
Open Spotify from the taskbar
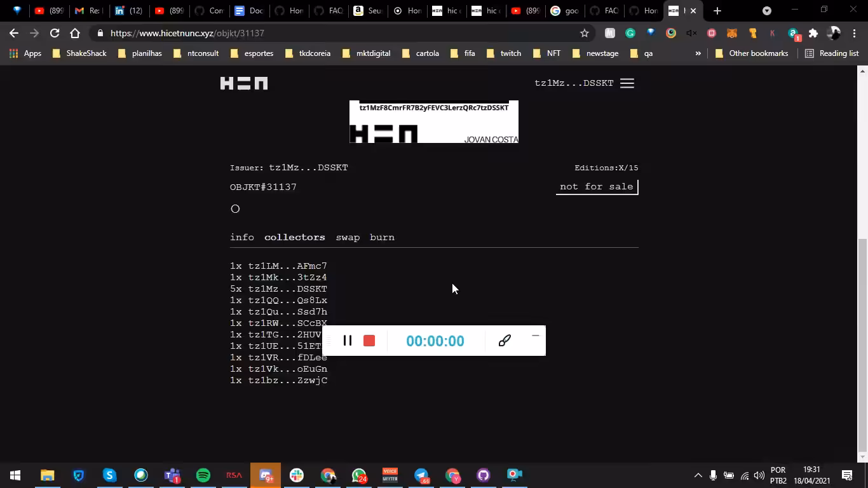pyautogui.click(x=203, y=475)
